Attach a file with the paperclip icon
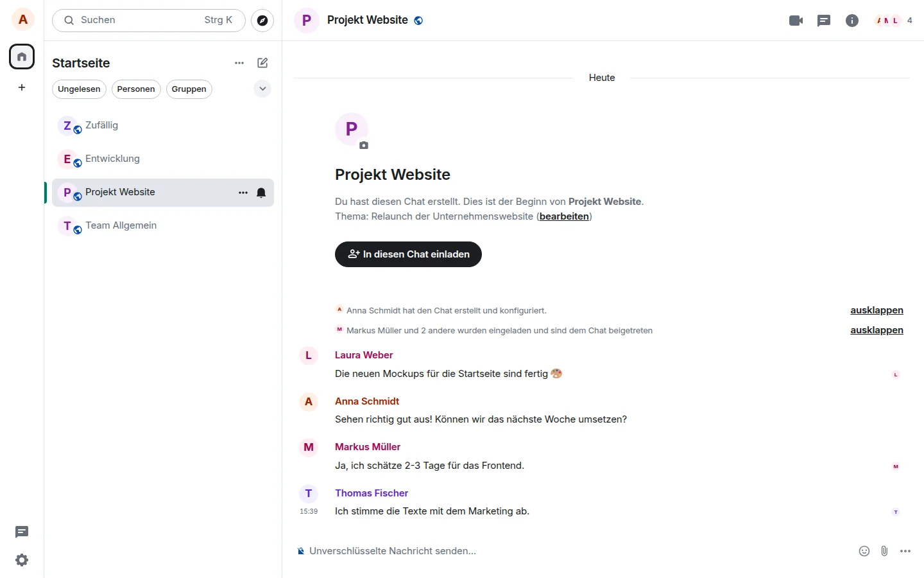 tap(884, 551)
